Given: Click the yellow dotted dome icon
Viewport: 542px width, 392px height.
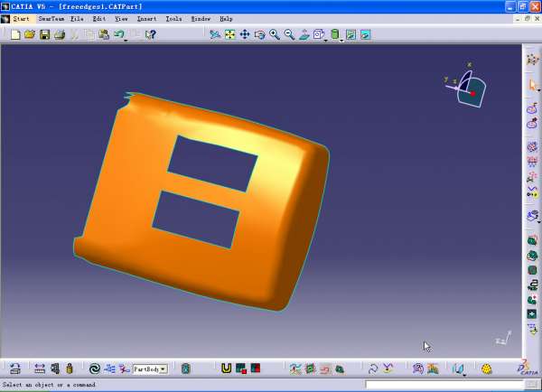Looking at the screenshot, I should pyautogui.click(x=486, y=369).
